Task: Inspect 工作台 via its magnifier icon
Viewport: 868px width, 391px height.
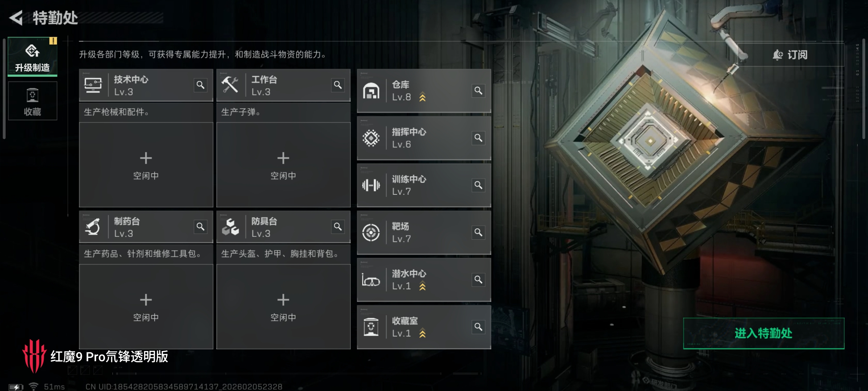Action: point(338,85)
